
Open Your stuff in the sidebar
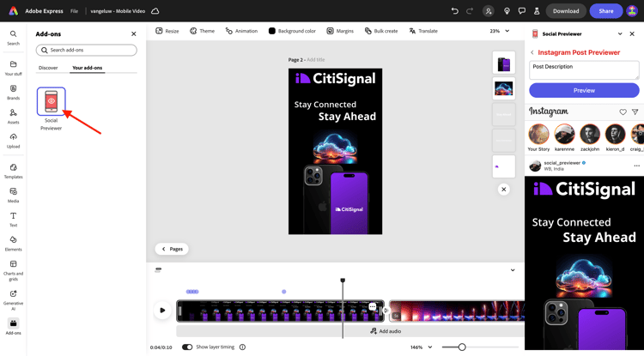(x=13, y=68)
